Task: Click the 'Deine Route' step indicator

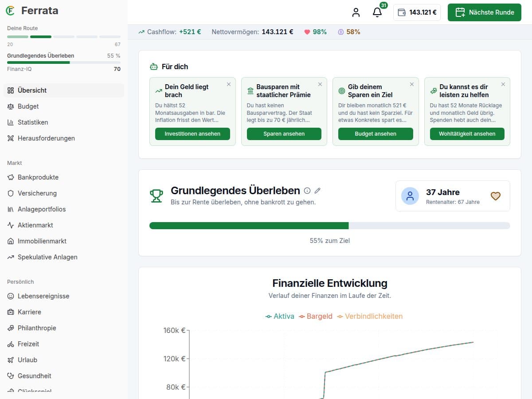Action: pos(64,37)
